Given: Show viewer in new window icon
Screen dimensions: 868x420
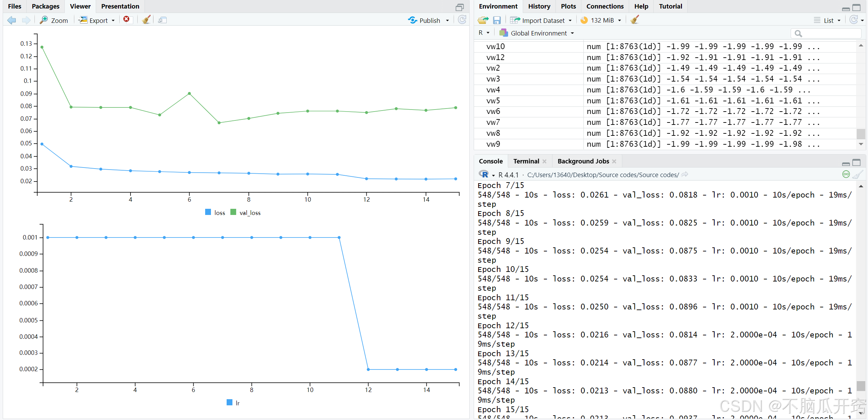Looking at the screenshot, I should [x=162, y=20].
